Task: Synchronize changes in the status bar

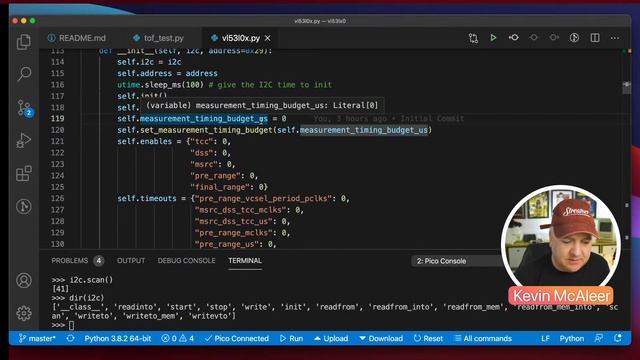Action: click(70, 338)
